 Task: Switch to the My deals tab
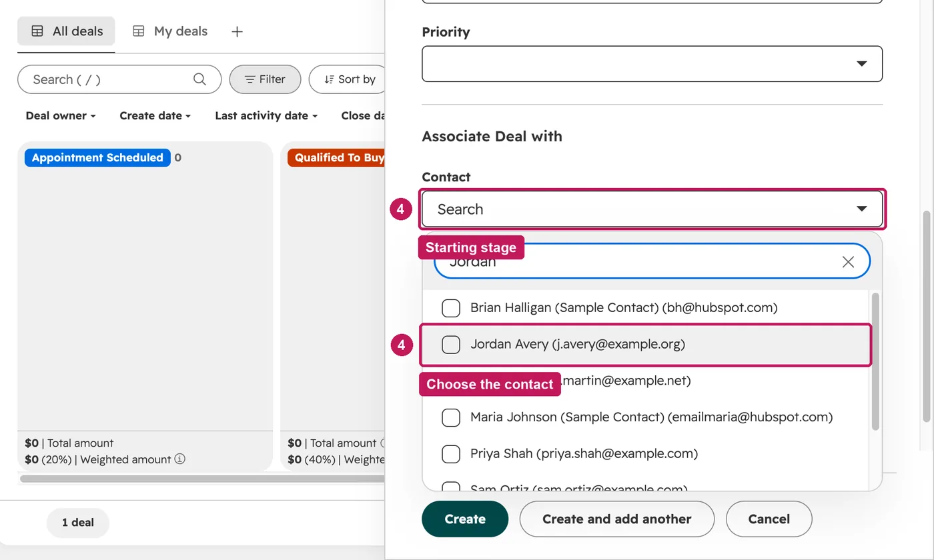(170, 31)
